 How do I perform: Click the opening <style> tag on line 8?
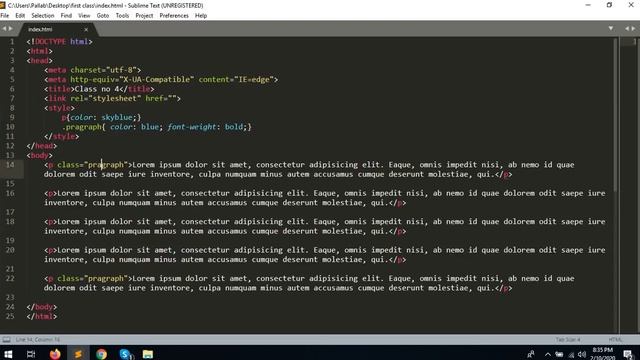pos(59,108)
